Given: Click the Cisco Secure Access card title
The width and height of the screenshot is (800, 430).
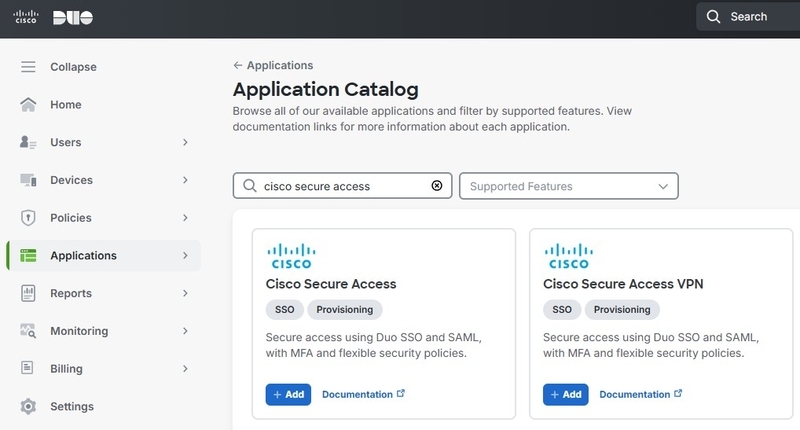Looking at the screenshot, I should click(x=331, y=284).
